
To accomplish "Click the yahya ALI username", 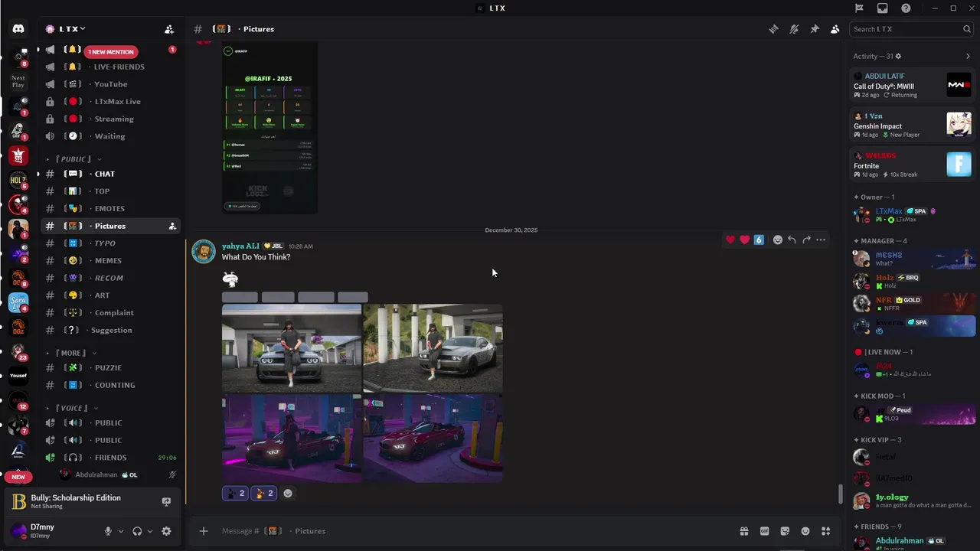I will [240, 246].
